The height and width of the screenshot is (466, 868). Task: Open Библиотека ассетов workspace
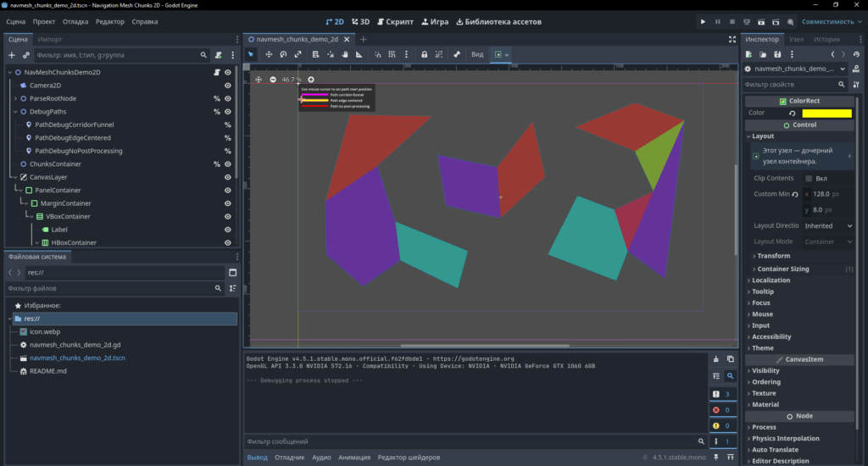pos(498,21)
